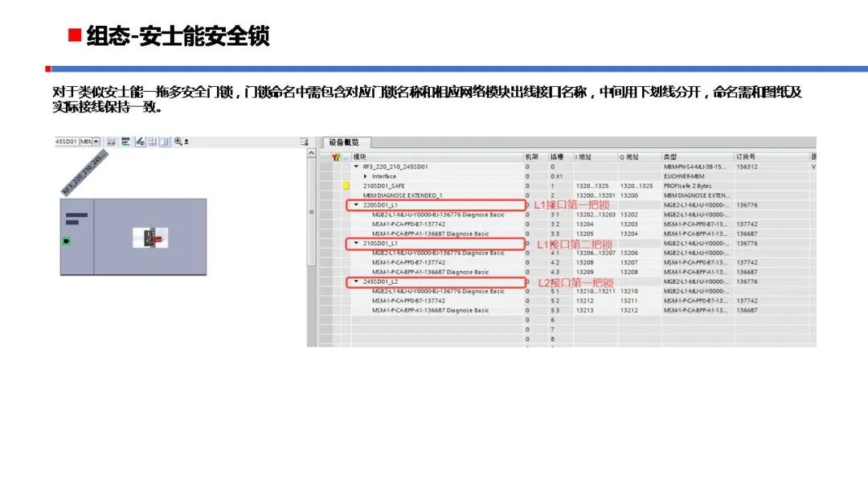Screen dimensions: 868x489
Task: Expand the Interface node under the device
Action: click(365, 175)
